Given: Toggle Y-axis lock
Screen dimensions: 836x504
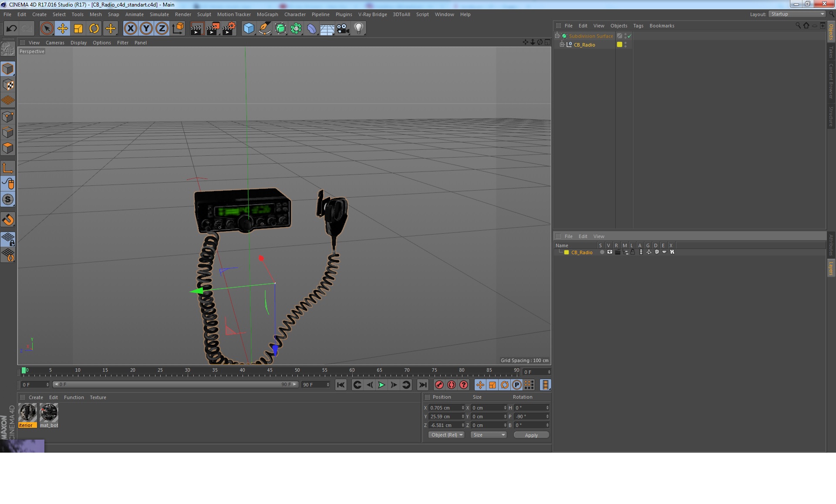Looking at the screenshot, I should [146, 29].
